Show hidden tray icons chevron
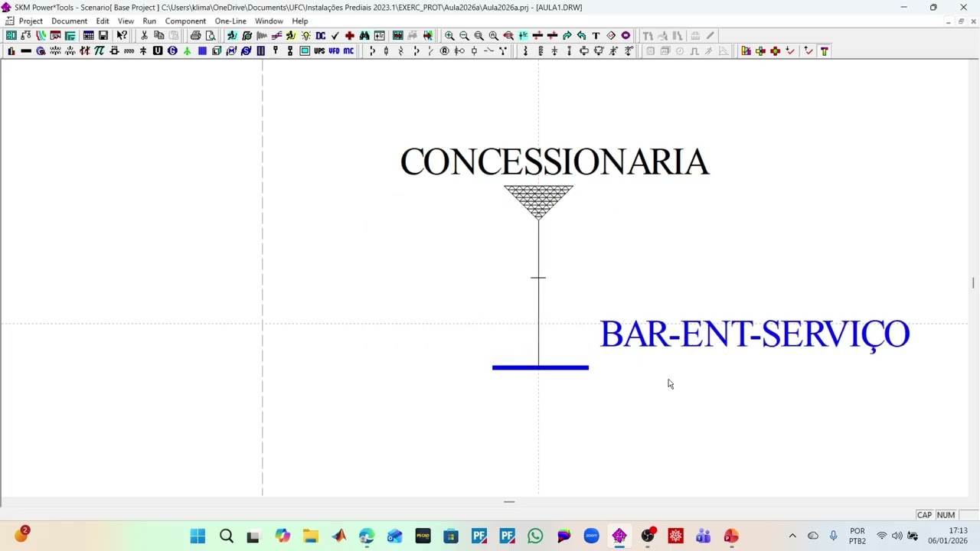Screen dimensions: 980x551 792,536
